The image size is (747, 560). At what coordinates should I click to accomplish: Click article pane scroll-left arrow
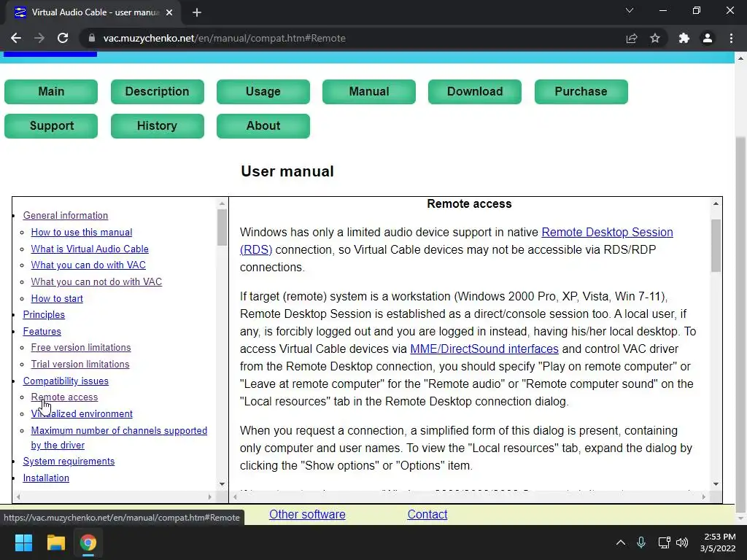tap(235, 497)
